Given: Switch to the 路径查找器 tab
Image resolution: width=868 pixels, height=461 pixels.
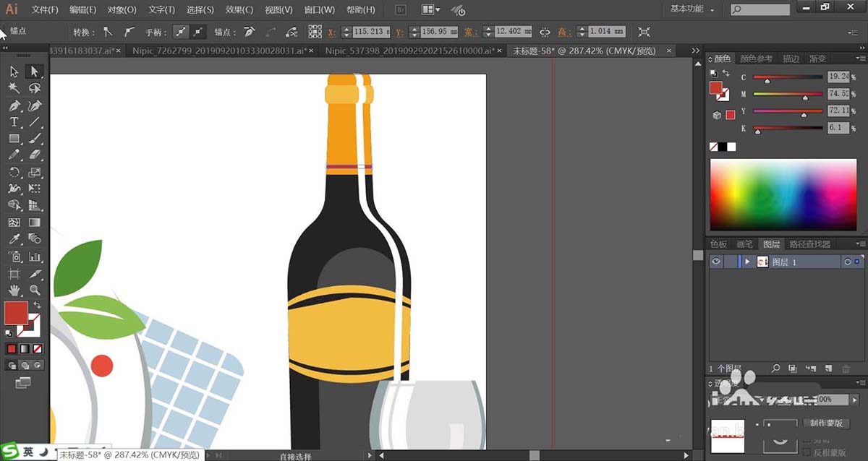Looking at the screenshot, I should tap(809, 244).
